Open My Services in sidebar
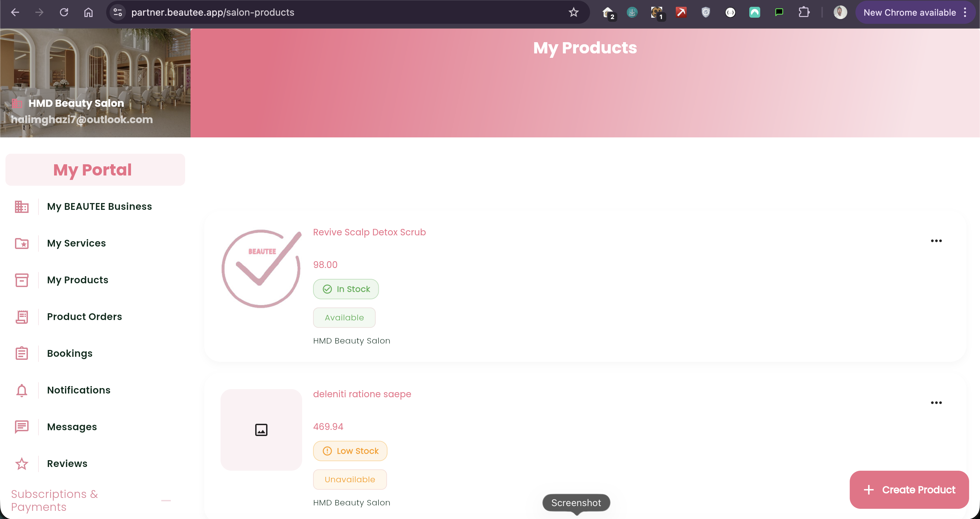The height and width of the screenshot is (519, 980). point(77,243)
